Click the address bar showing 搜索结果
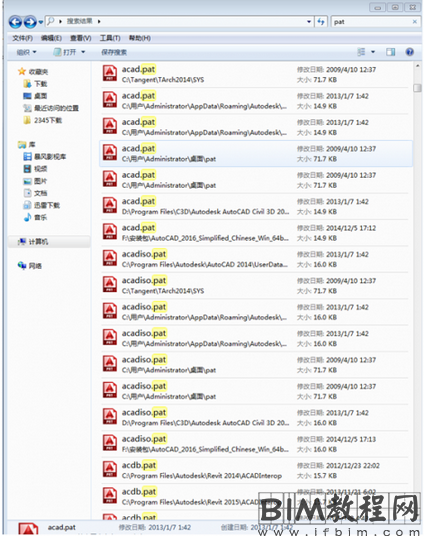Screen dimensions: 426x541 click(x=179, y=22)
